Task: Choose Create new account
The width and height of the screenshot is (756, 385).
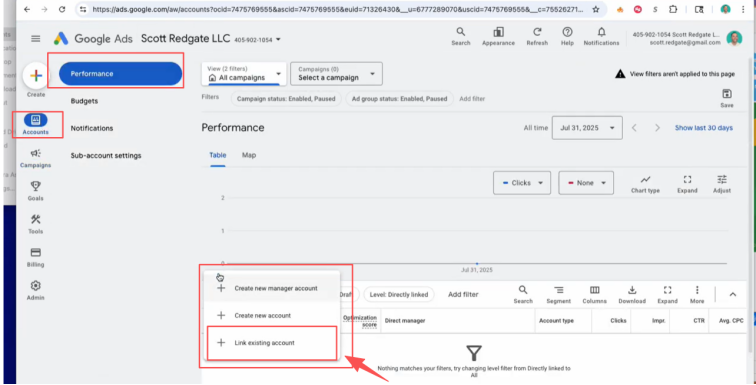Action: click(x=271, y=316)
